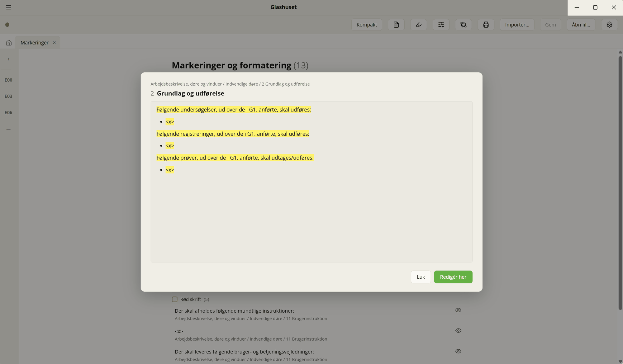Click 'Der skal afholdes følgende mundtlige instruktioner' row

[x=234, y=311]
